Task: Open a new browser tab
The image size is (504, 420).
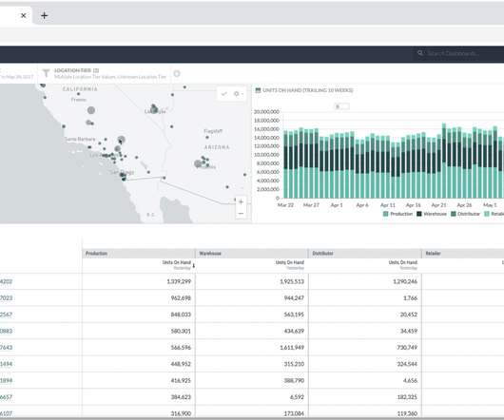Action: pos(45,15)
